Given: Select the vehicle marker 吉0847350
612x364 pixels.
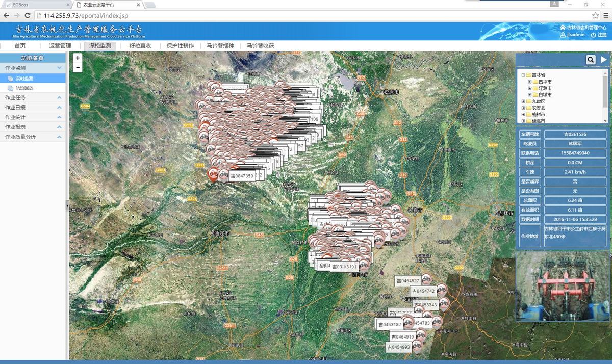Looking at the screenshot, I should 241,176.
